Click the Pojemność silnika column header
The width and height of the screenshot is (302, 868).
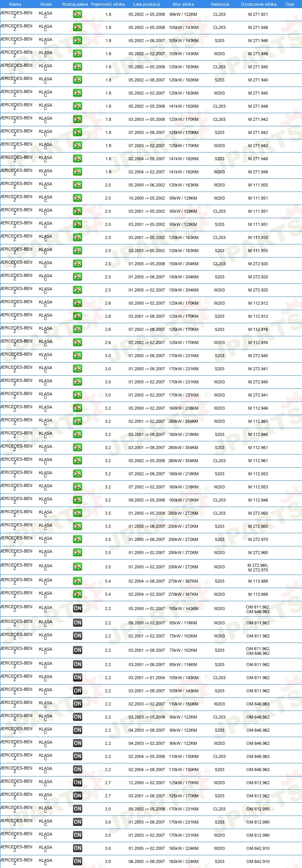point(108,4)
